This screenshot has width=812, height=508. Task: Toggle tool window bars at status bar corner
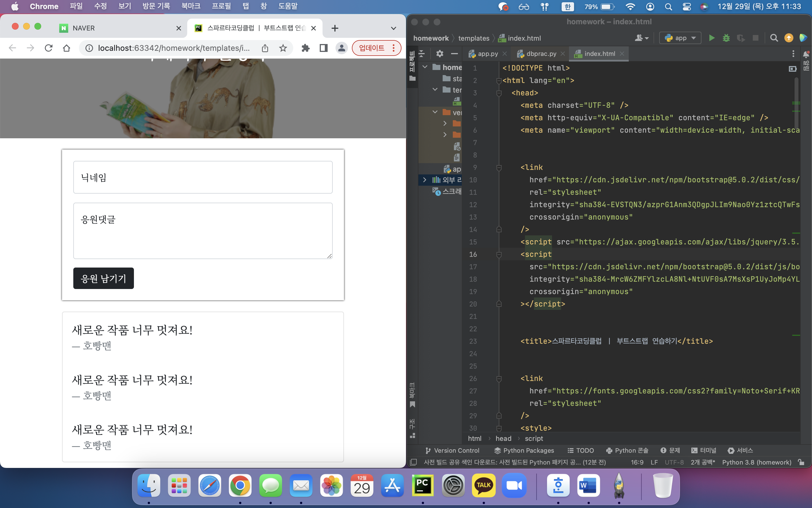tap(413, 462)
